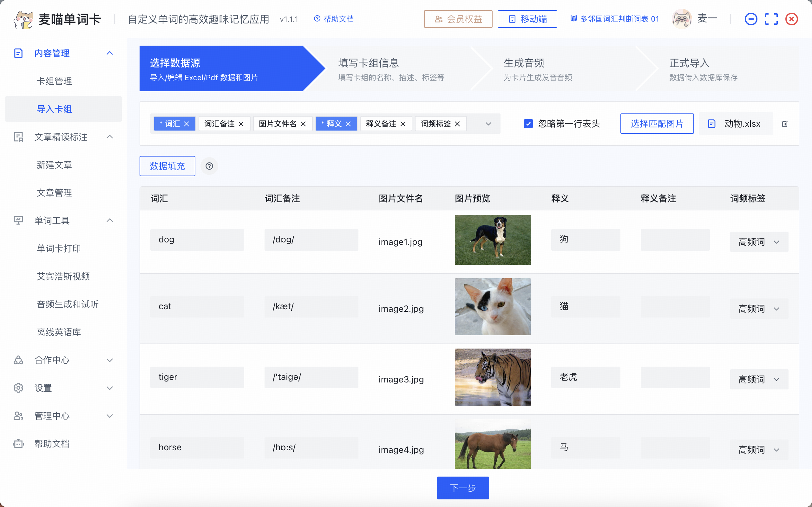Click the question mark icon beside 数据填充
Image resolution: width=812 pixels, height=507 pixels.
[x=209, y=166]
